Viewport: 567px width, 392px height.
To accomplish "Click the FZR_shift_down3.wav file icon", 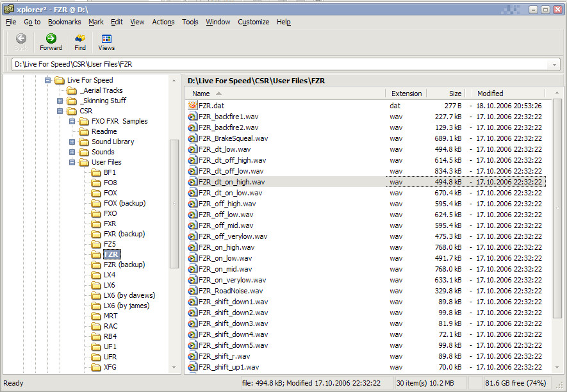I will [x=192, y=323].
